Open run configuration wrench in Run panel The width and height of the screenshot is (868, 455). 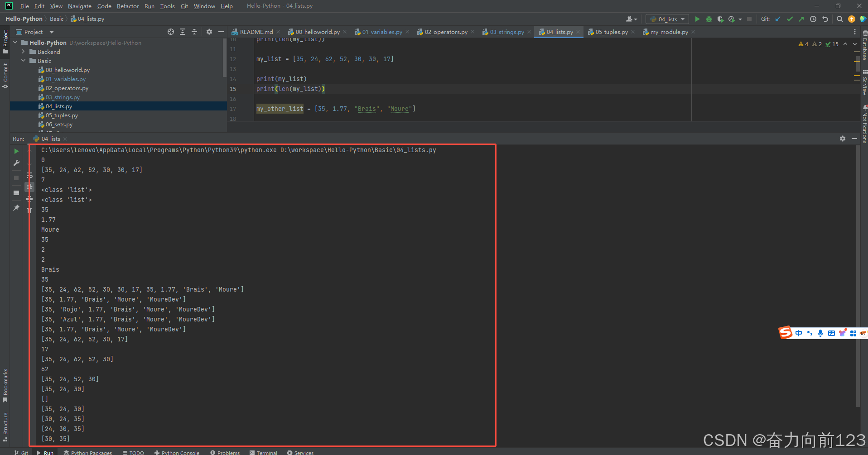coord(16,163)
